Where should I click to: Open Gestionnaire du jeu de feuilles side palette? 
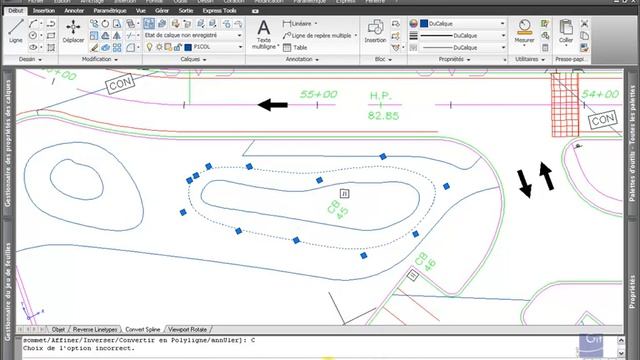(8, 291)
